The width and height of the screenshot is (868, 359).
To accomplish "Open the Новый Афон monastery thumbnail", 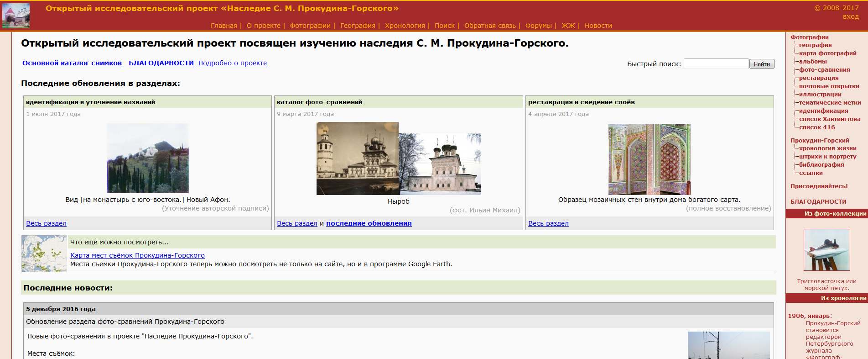I will [x=147, y=158].
